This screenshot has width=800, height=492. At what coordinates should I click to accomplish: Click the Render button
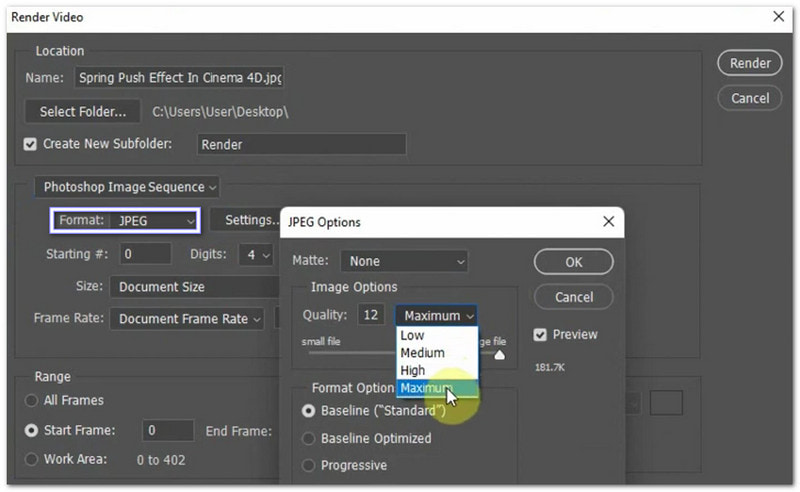(749, 63)
